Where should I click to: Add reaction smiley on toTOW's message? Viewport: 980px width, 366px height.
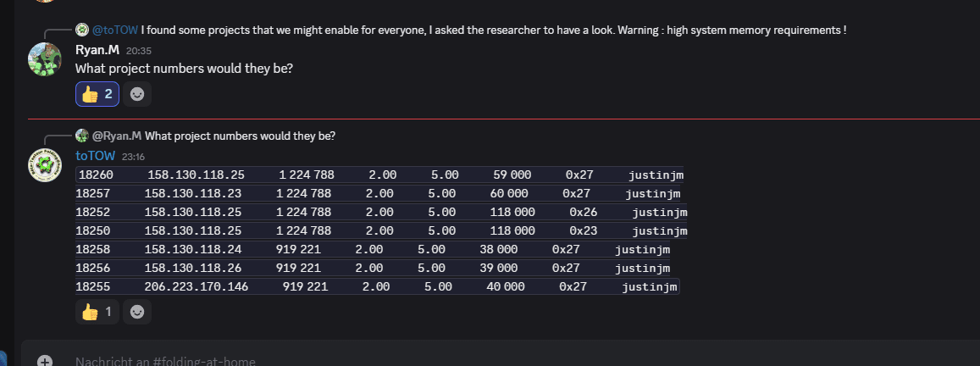point(137,313)
